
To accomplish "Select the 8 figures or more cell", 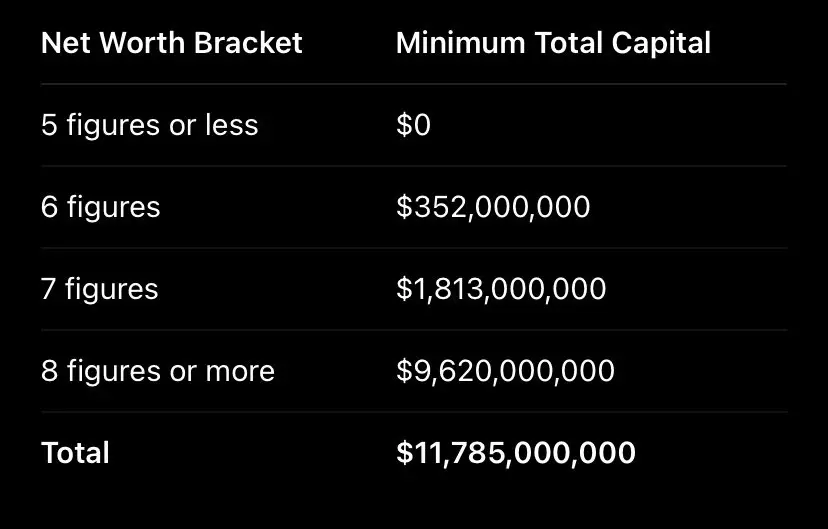I will click(x=158, y=371).
